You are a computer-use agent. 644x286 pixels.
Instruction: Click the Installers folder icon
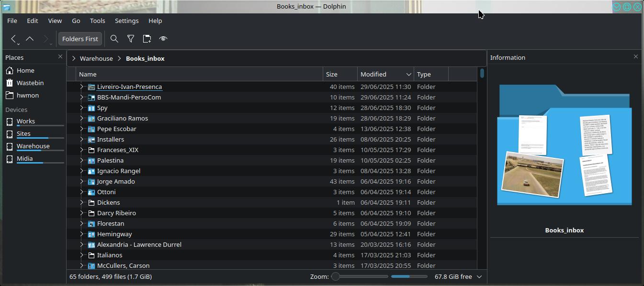click(91, 140)
